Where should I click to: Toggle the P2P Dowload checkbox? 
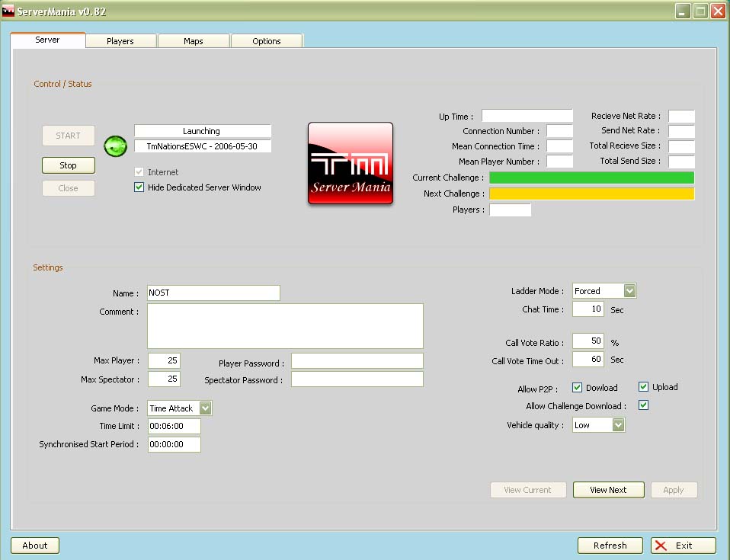[x=578, y=387]
